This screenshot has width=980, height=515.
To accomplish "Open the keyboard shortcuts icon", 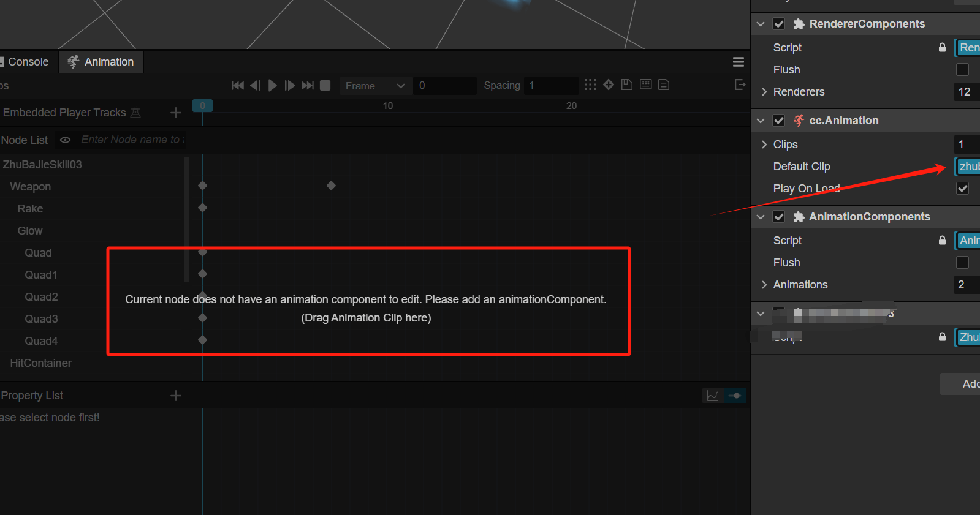I will (645, 85).
